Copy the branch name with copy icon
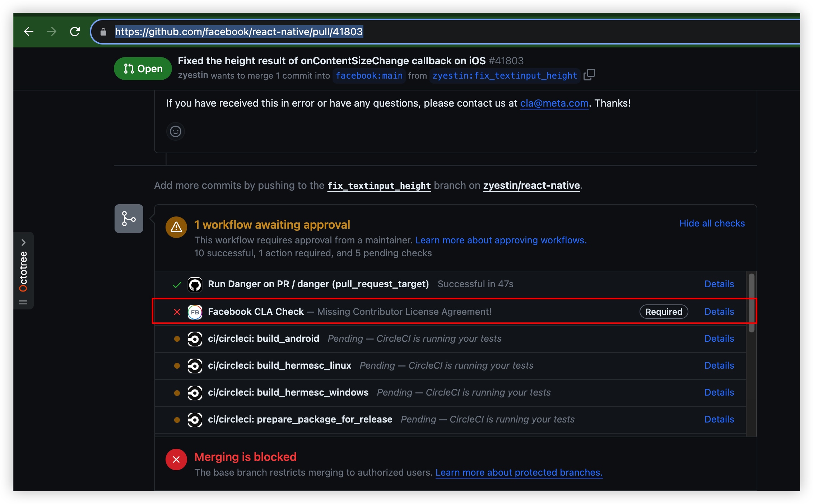 (589, 75)
